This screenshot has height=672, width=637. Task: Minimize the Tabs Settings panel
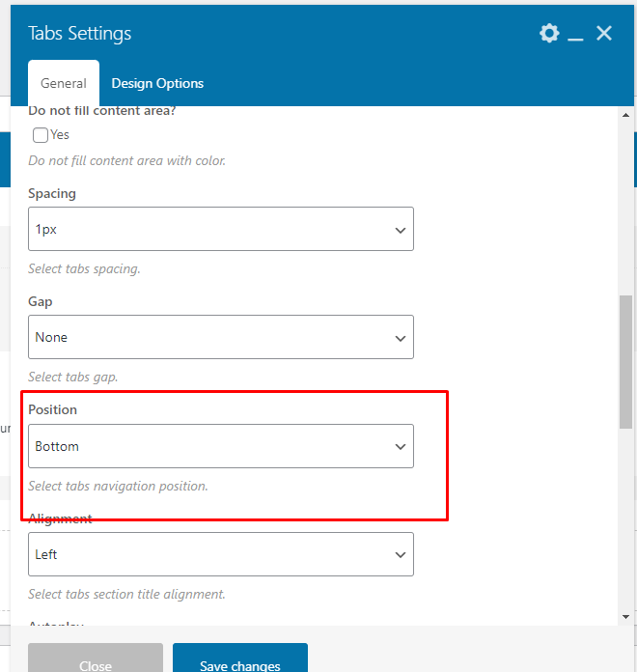click(575, 39)
